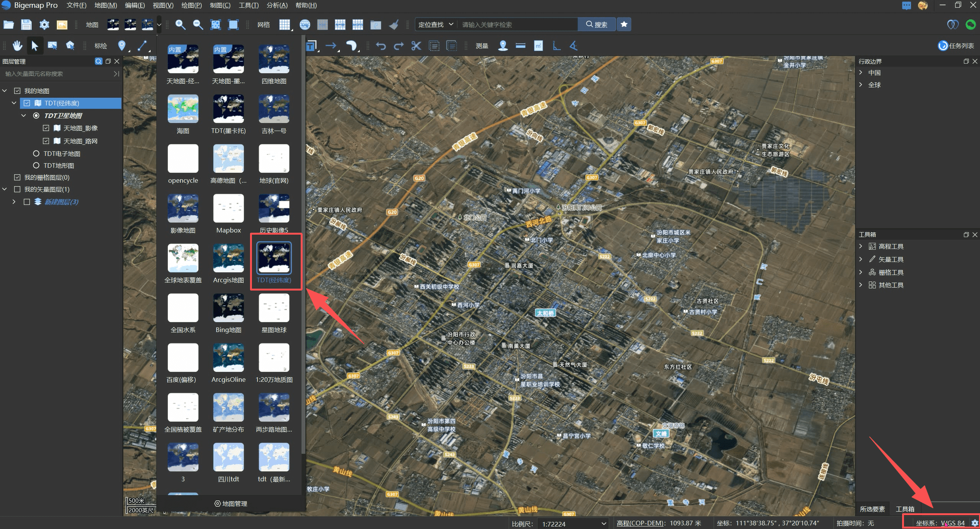
Task: Focus the vector feature name search box
Action: (x=57, y=74)
